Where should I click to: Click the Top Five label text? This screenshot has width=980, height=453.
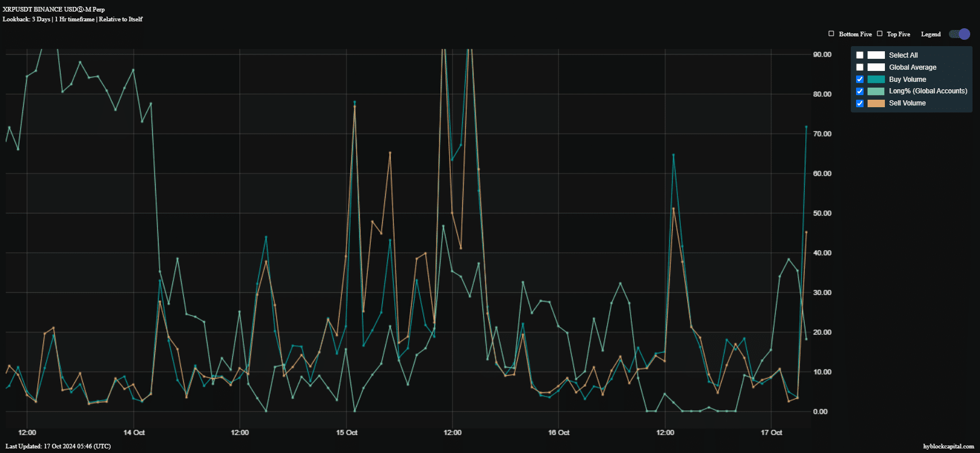click(x=898, y=34)
